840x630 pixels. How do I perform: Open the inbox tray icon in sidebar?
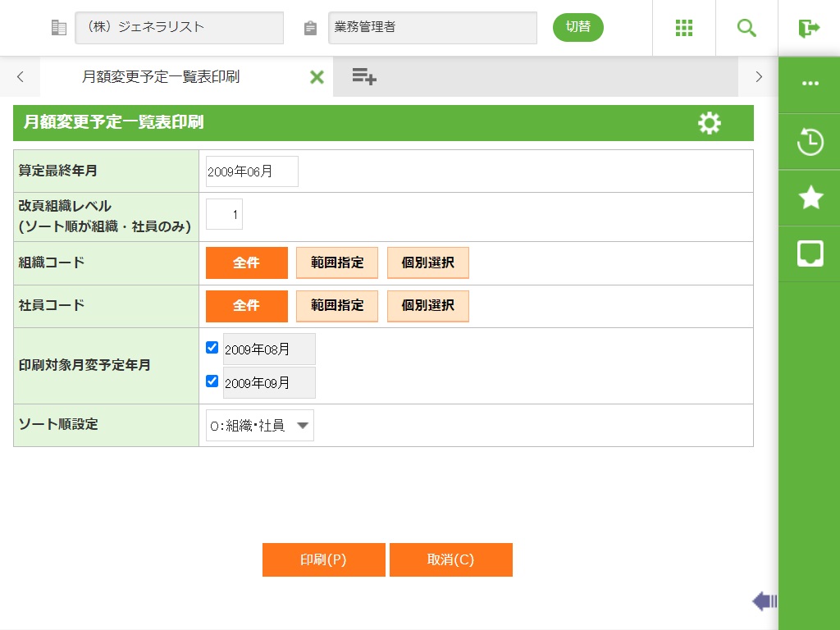pos(810,253)
